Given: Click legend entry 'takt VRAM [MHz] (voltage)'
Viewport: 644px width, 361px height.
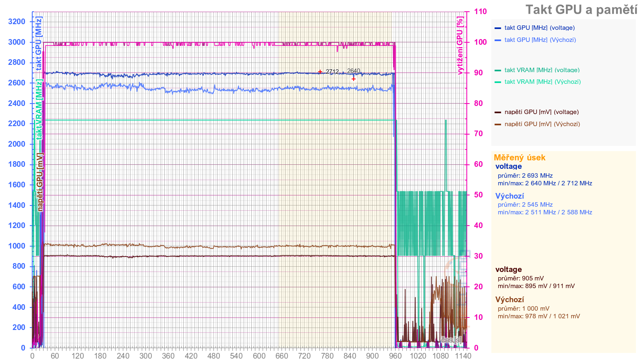Looking at the screenshot, I should coord(542,70).
